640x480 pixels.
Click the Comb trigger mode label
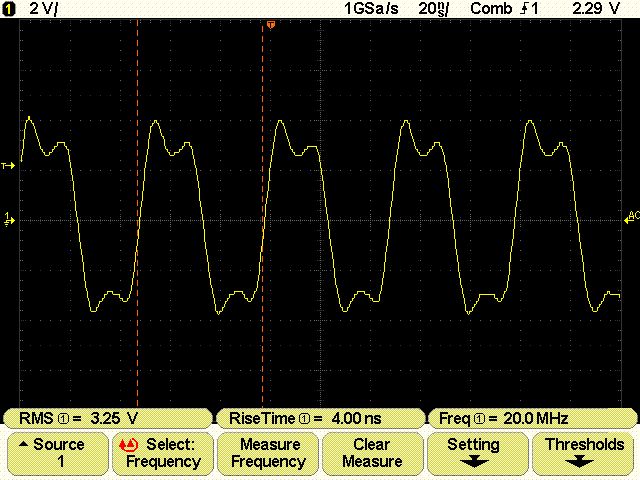[491, 9]
